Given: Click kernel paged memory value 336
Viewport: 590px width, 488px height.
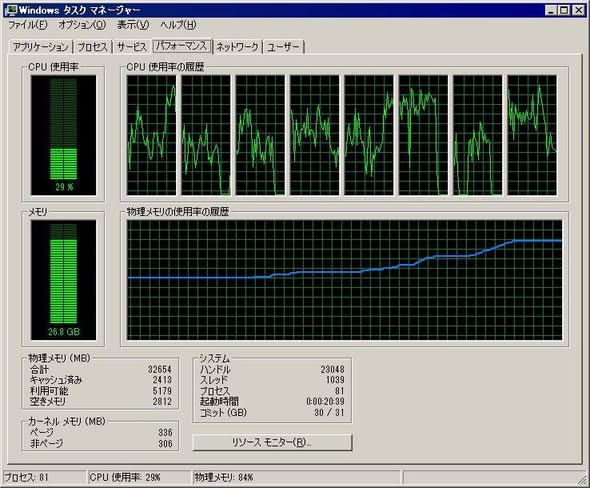Looking at the screenshot, I should point(165,433).
